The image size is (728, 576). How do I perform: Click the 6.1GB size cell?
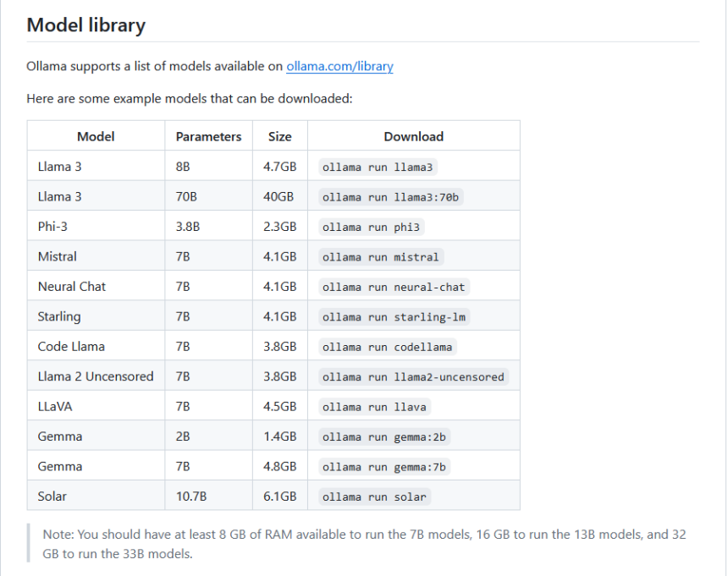click(x=279, y=496)
